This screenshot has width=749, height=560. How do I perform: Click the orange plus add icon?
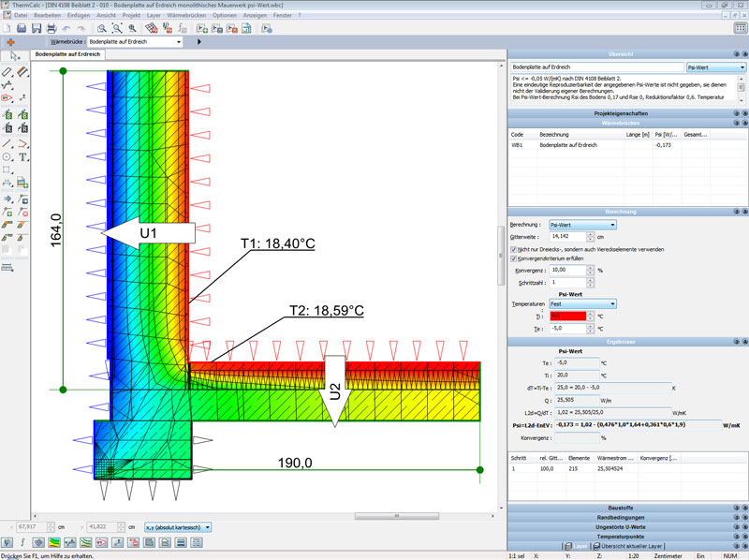tap(10, 42)
